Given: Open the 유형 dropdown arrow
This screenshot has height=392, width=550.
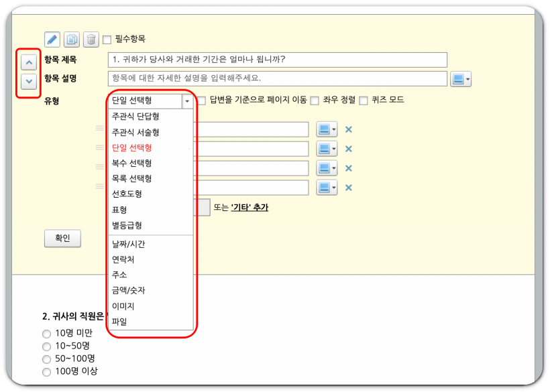Looking at the screenshot, I should (187, 101).
